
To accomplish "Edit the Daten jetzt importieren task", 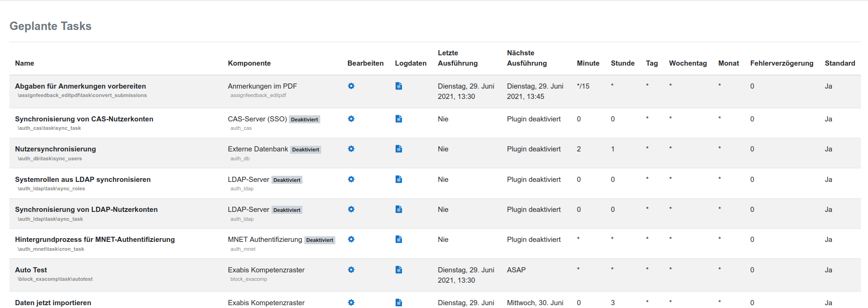I will pos(351,303).
